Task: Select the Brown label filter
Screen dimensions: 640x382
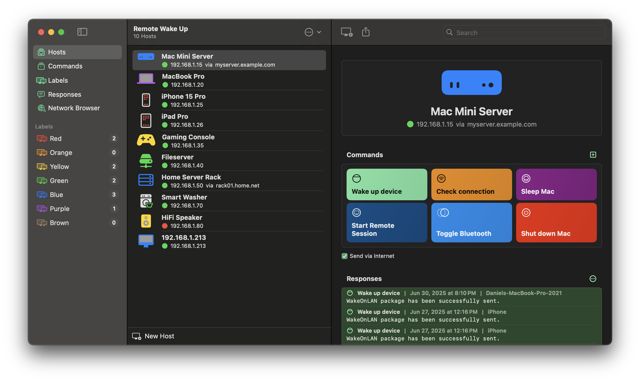Action: tap(78, 222)
